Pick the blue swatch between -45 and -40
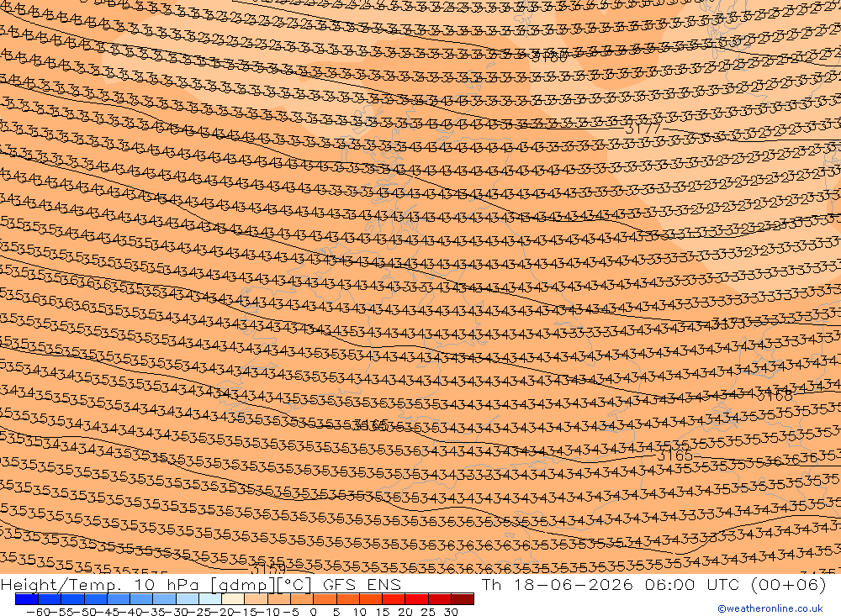Screen dimensions: 841x616 pos(119,599)
